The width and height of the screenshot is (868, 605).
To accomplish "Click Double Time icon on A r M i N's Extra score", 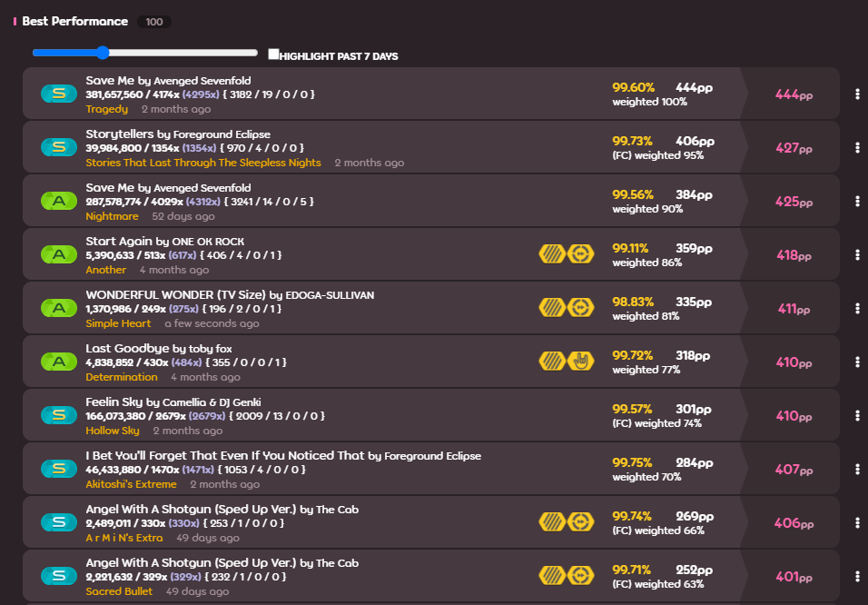I will [x=581, y=522].
